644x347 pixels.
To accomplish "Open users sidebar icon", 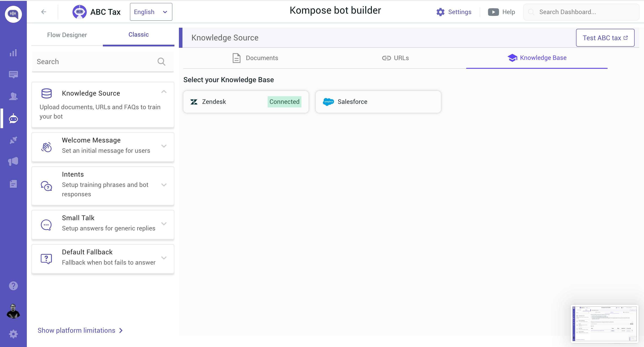I will click(x=13, y=96).
